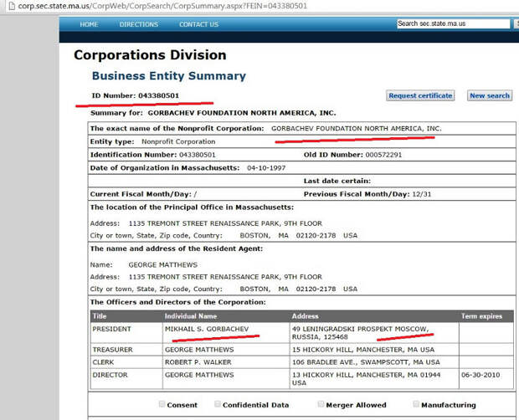Click the Corporations Division heading
This screenshot has height=420, width=519.
[150, 55]
